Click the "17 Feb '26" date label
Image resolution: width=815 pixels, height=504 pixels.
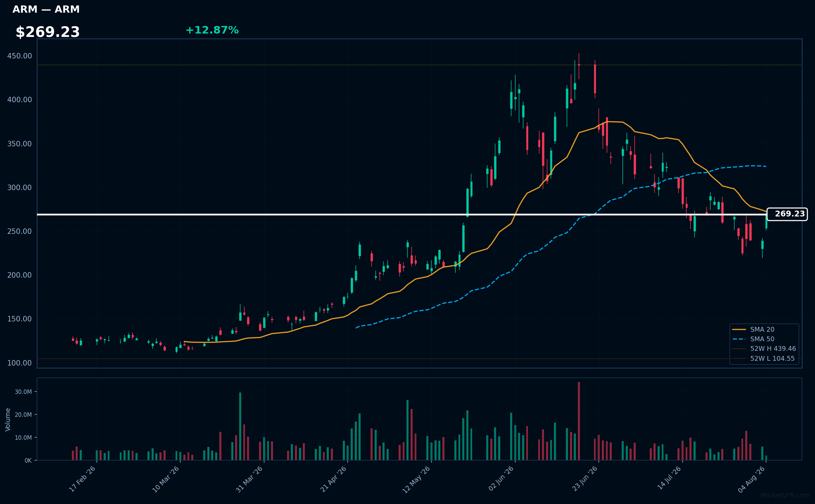pyautogui.click(x=82, y=479)
